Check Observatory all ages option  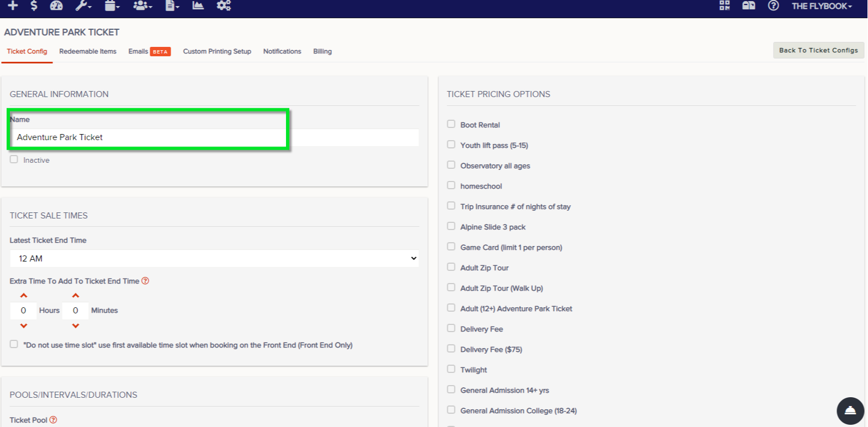pyautogui.click(x=451, y=165)
